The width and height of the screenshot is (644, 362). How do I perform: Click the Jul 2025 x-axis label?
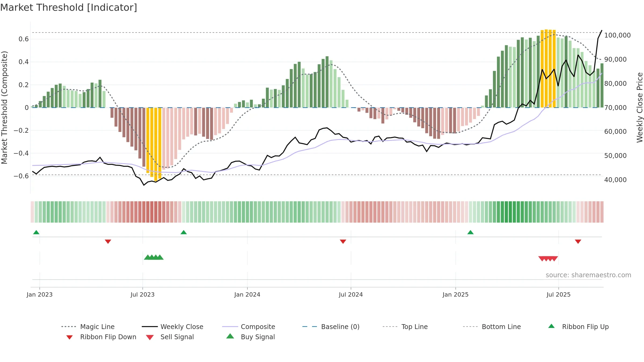[x=558, y=294]
